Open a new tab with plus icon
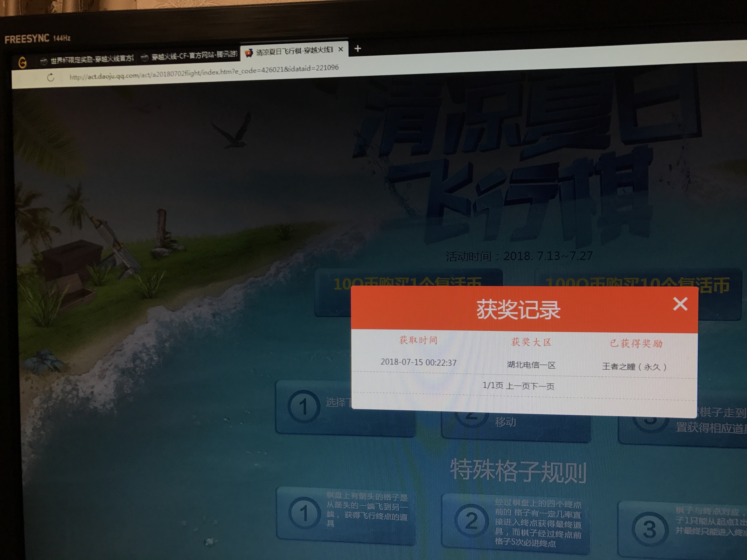This screenshot has height=560, width=747. (358, 49)
